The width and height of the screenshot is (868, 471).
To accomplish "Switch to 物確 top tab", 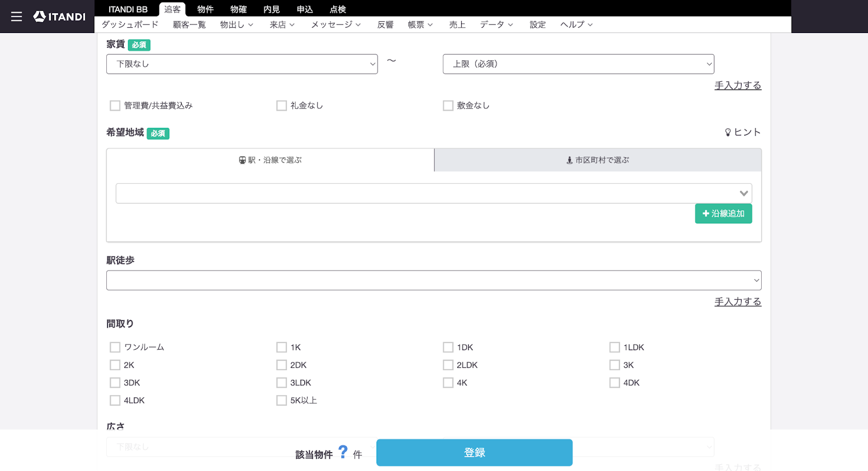I will (239, 9).
